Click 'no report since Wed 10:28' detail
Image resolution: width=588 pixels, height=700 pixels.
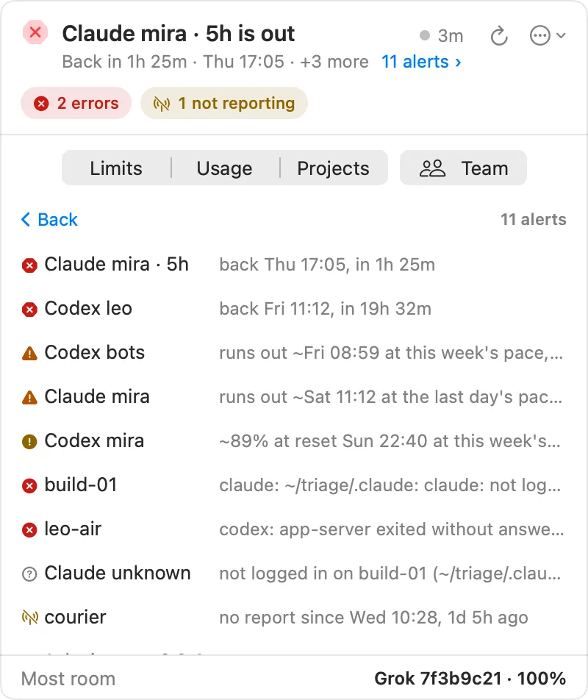point(374,618)
